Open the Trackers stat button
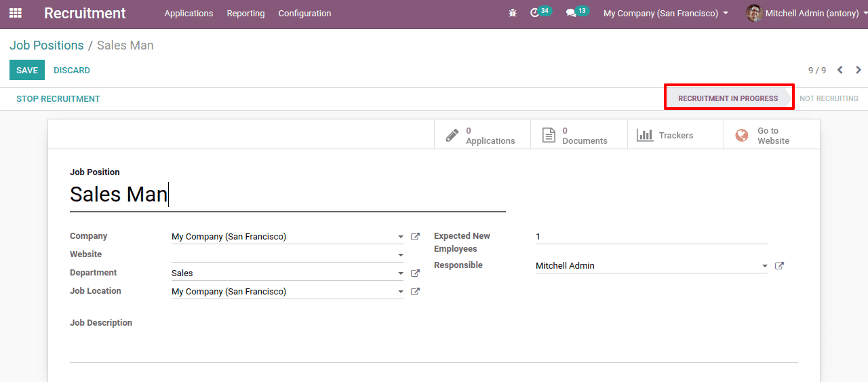The image size is (868, 382). point(675,136)
